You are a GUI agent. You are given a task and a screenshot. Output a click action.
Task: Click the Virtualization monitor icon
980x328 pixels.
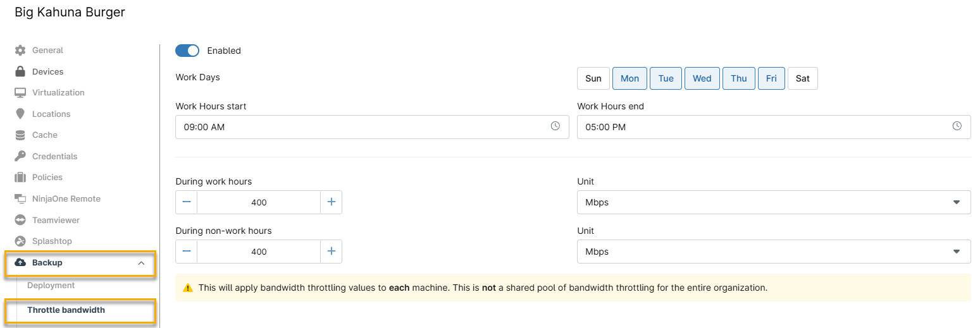20,93
